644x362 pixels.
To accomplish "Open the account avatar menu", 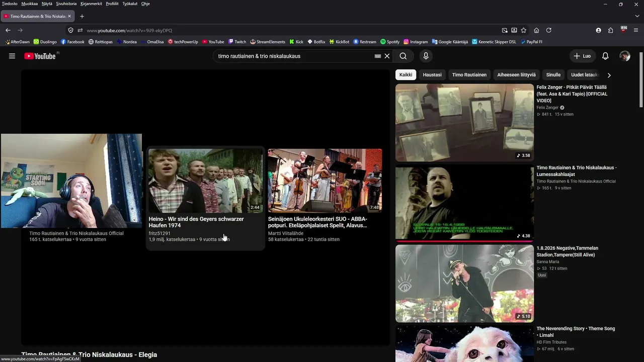I will coord(625,56).
